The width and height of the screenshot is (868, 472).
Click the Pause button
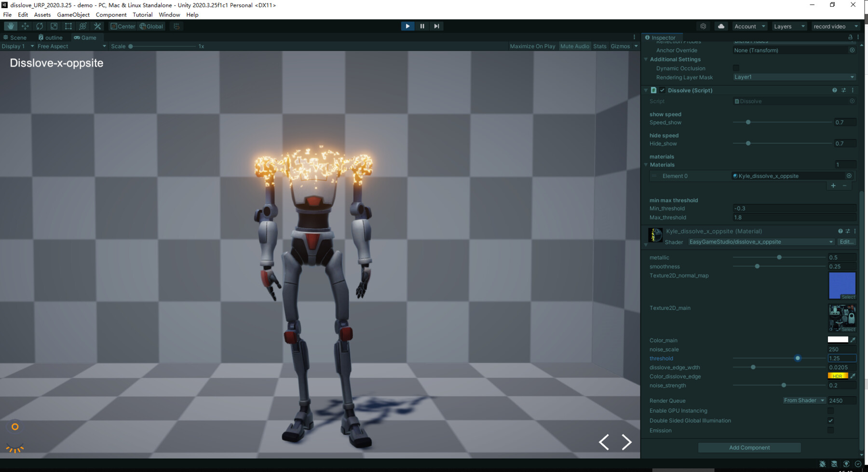422,26
